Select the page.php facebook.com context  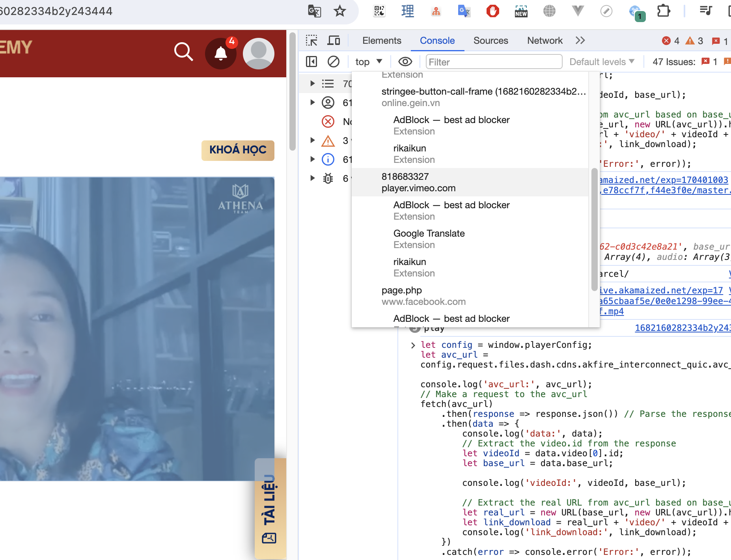click(x=470, y=296)
